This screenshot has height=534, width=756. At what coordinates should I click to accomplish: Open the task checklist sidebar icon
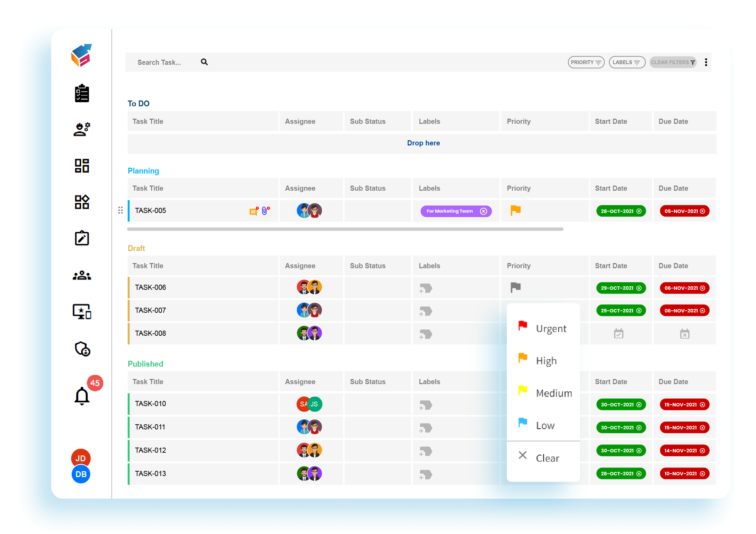pyautogui.click(x=82, y=93)
